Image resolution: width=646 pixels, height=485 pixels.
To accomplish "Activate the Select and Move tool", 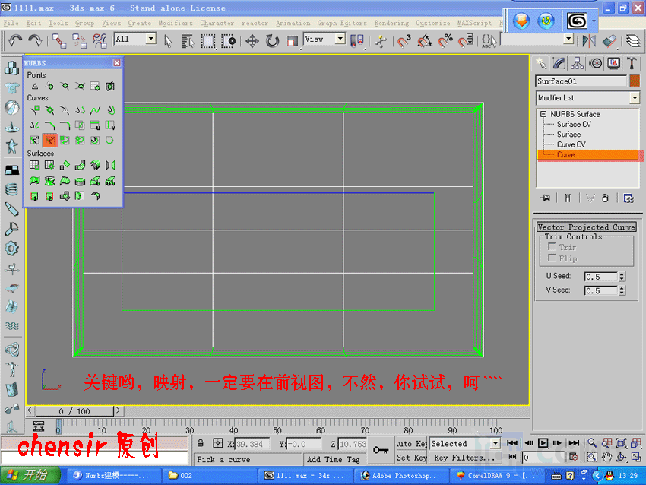I will [251, 41].
